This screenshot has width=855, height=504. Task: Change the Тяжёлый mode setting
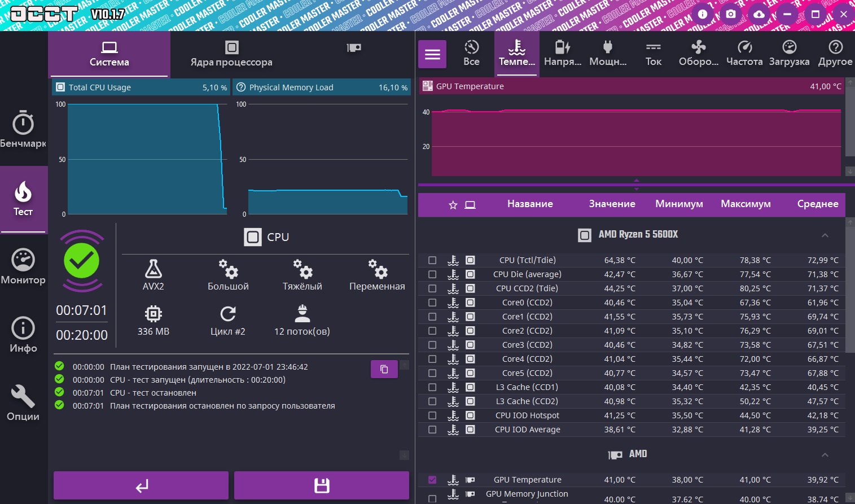pos(302,275)
